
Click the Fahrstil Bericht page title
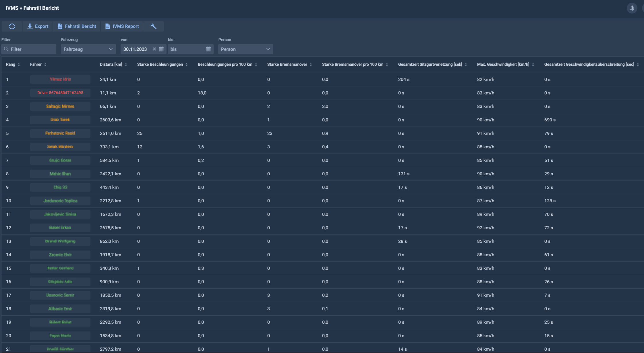pos(41,8)
